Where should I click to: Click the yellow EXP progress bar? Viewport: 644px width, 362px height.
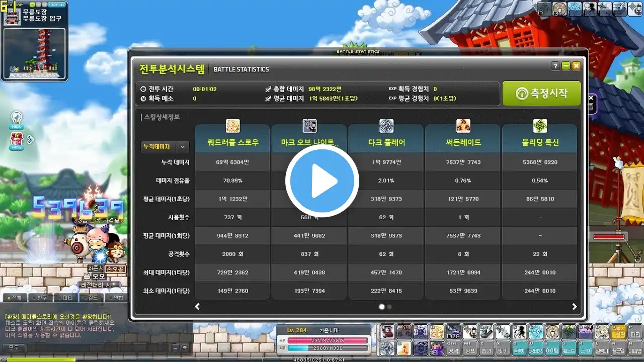coord(41,360)
